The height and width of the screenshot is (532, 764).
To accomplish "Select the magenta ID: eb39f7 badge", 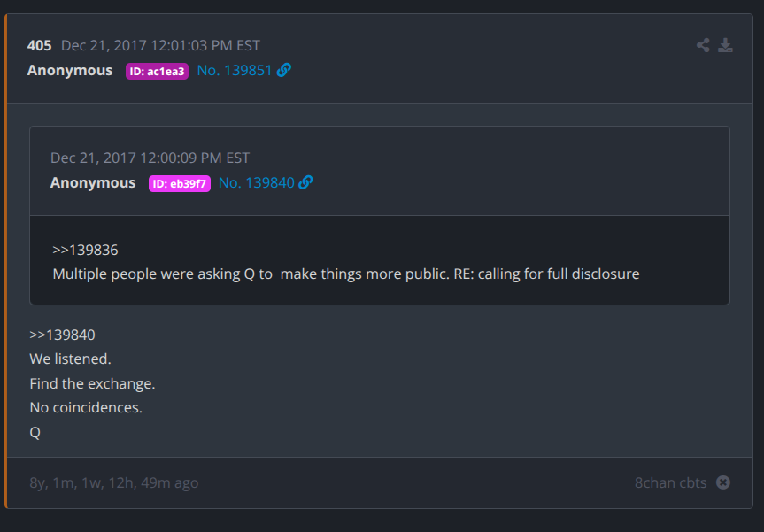I will (x=180, y=183).
